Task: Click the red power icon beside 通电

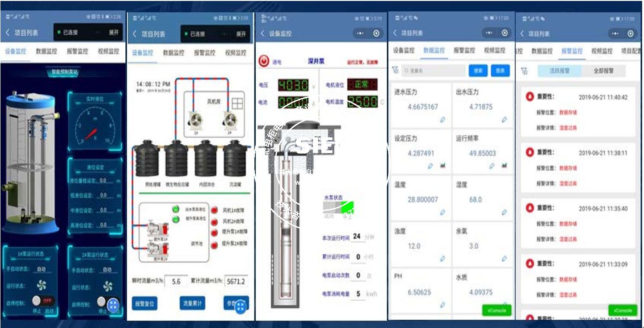Action: click(x=264, y=61)
